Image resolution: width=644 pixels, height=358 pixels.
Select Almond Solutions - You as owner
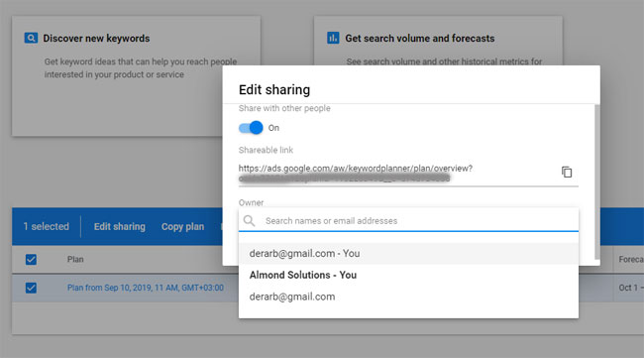(x=408, y=275)
